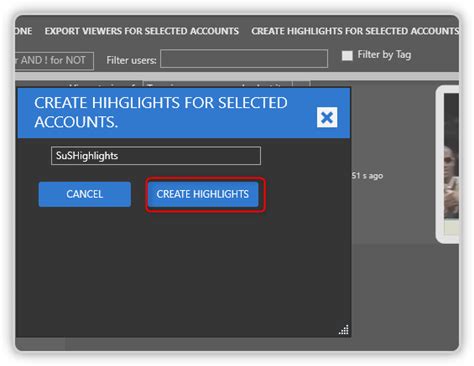Screen dimensions: 474x366
Task: Close the dialog with the X icon
Action: click(327, 117)
